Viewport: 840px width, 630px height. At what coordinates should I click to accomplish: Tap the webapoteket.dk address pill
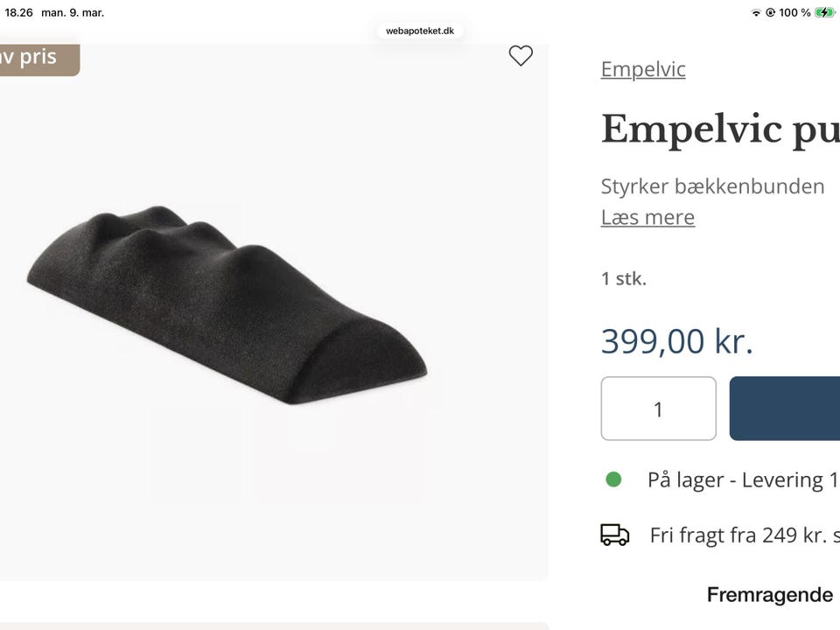(x=420, y=31)
